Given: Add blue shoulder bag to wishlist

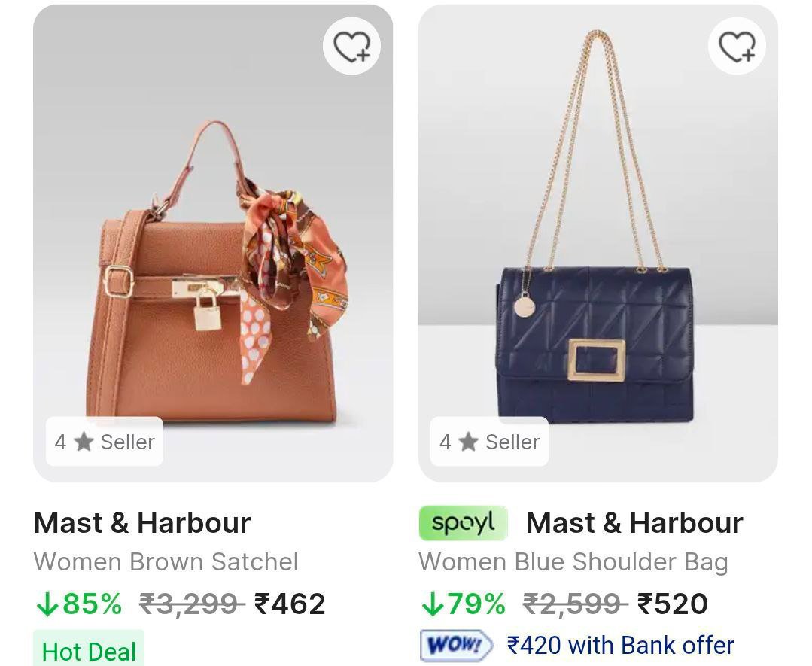Looking at the screenshot, I should 737,47.
